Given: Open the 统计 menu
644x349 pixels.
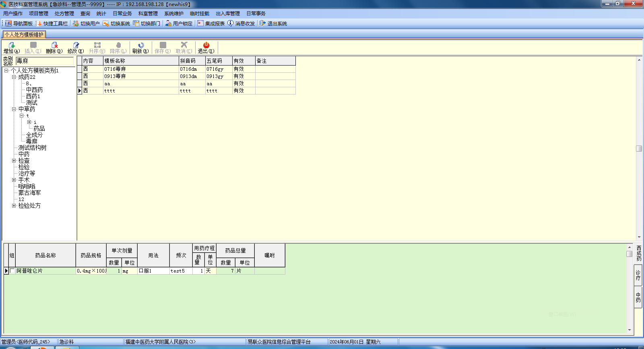Looking at the screenshot, I should 101,14.
